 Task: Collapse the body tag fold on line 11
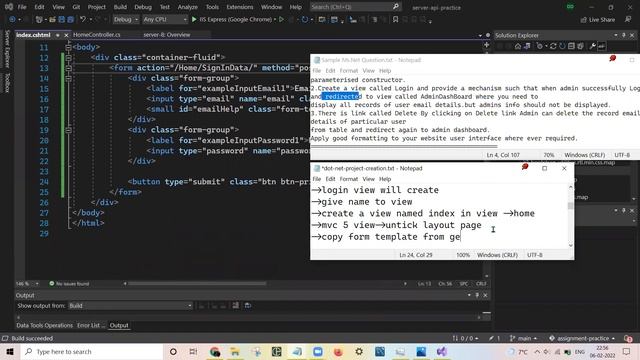pos(68,47)
